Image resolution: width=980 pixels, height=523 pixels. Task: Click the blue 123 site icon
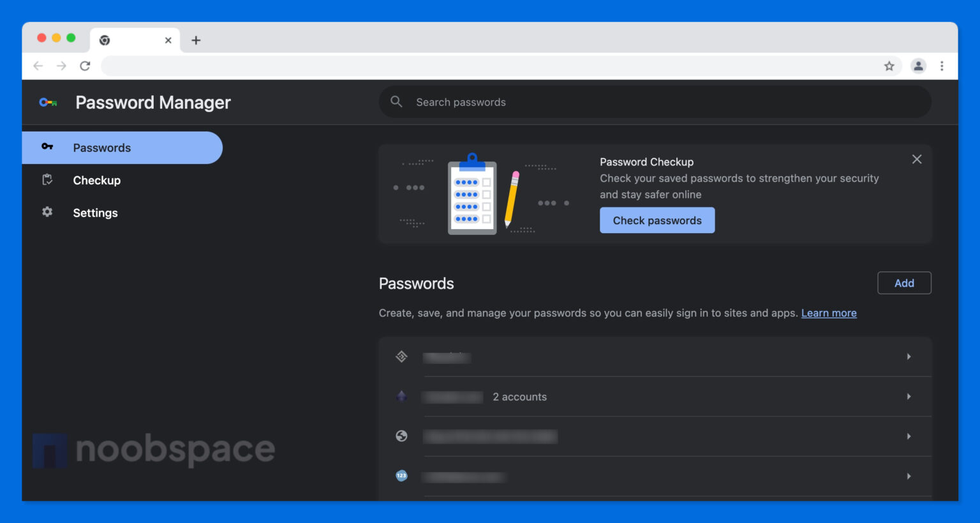tap(401, 476)
